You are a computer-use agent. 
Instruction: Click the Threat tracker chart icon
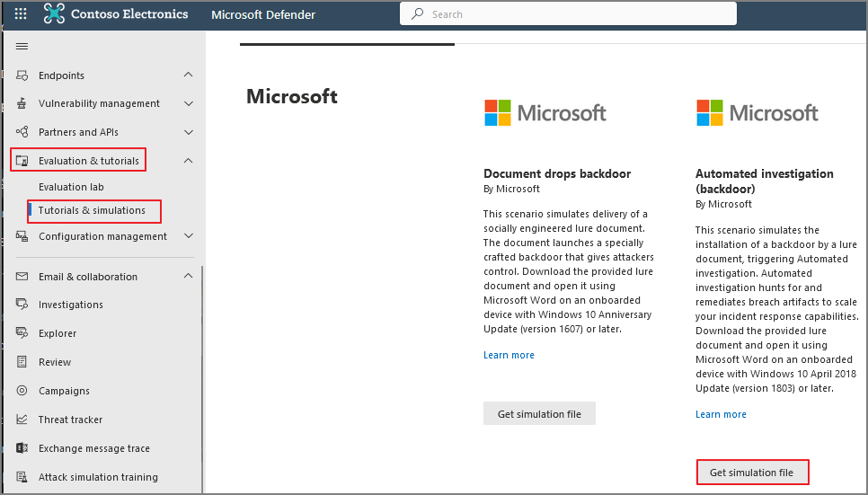tap(22, 420)
